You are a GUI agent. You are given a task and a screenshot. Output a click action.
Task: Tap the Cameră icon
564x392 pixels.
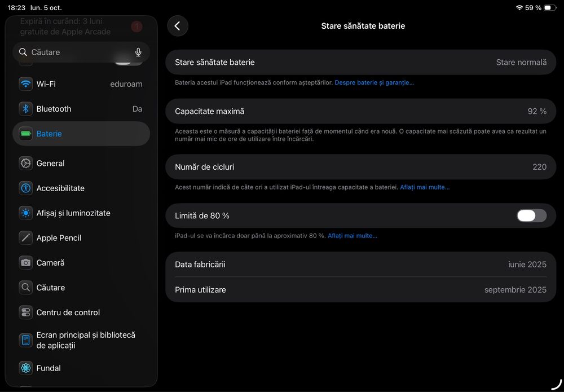25,262
